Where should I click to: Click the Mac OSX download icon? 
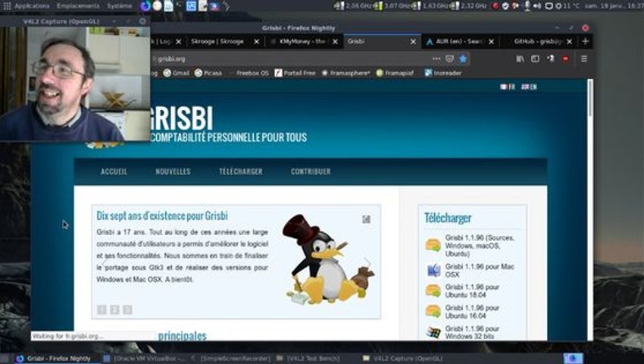pyautogui.click(x=433, y=270)
